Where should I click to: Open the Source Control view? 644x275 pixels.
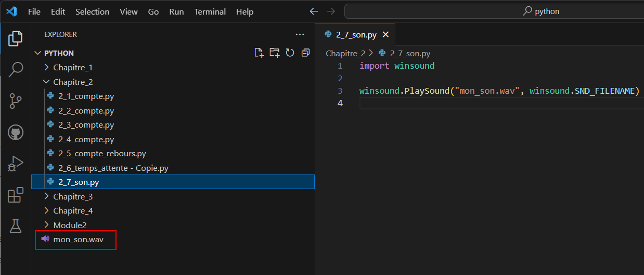click(x=16, y=101)
